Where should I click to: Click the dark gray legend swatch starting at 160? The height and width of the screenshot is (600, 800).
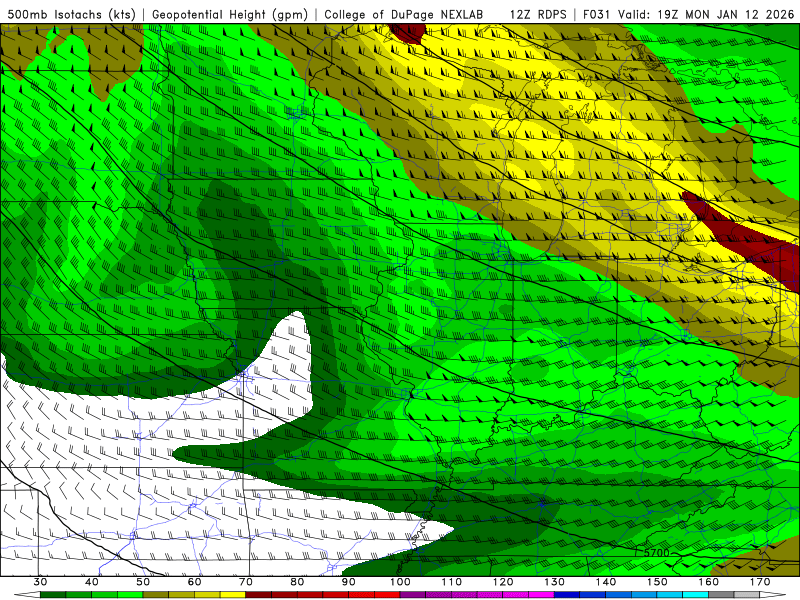tap(721, 595)
